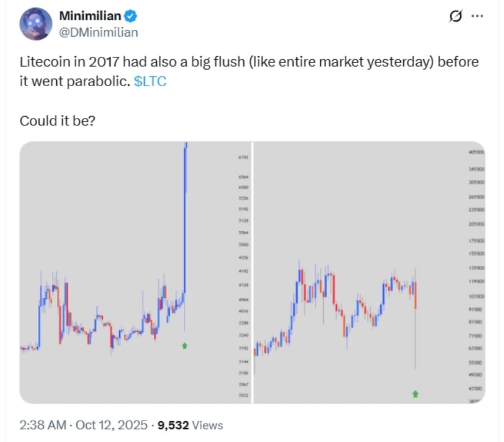Click the green arrow under left chart
Viewport: 504px width, 442px height.
click(x=184, y=346)
